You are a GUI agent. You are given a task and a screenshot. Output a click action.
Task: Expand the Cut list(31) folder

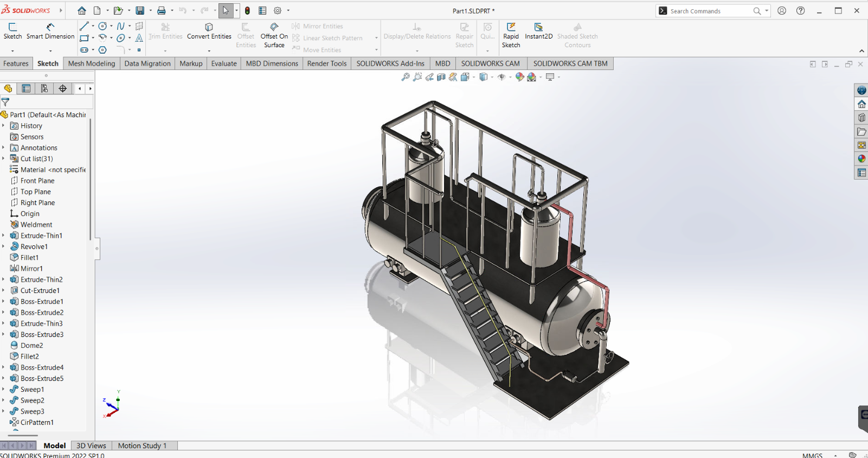click(3, 159)
